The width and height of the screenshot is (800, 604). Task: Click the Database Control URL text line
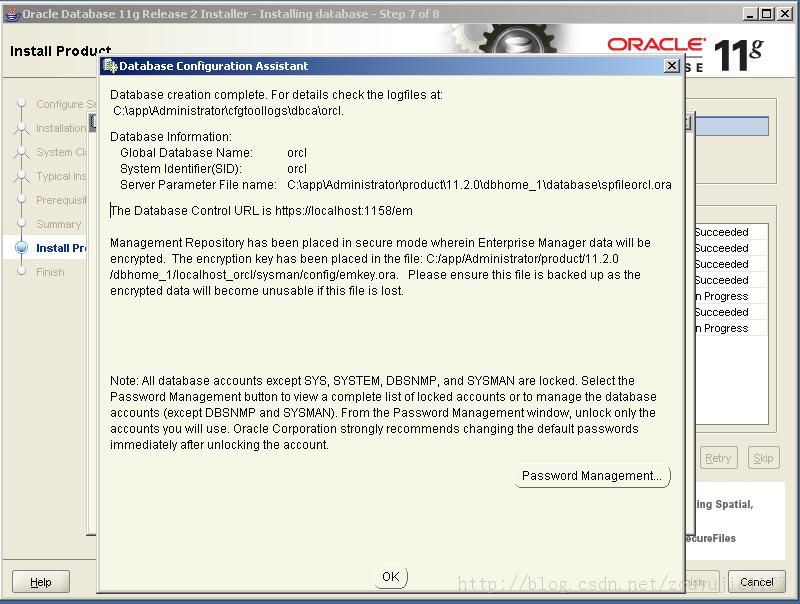[x=261, y=211]
